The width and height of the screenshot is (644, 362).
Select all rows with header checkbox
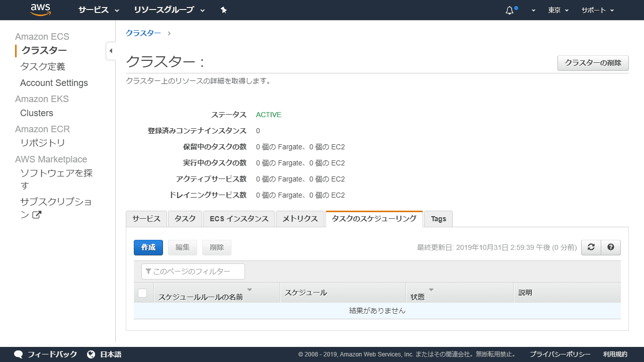[x=142, y=293]
